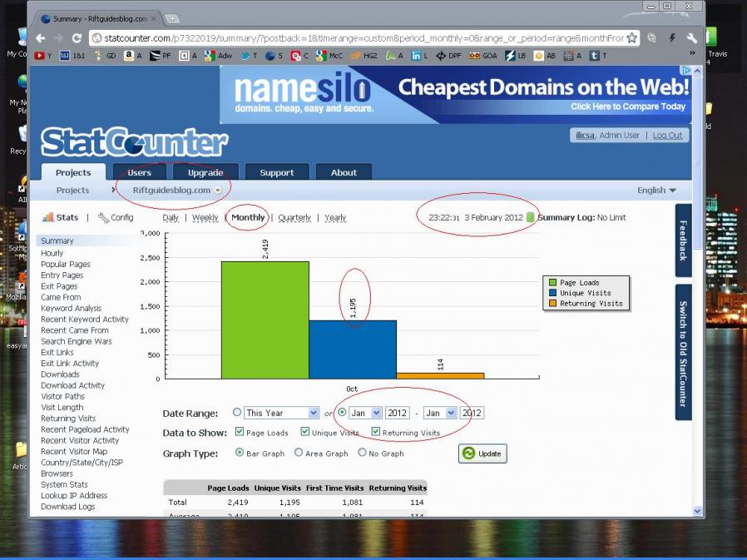This screenshot has height=560, width=747.
Task: Select the This Year date range radio
Action: pyautogui.click(x=237, y=412)
